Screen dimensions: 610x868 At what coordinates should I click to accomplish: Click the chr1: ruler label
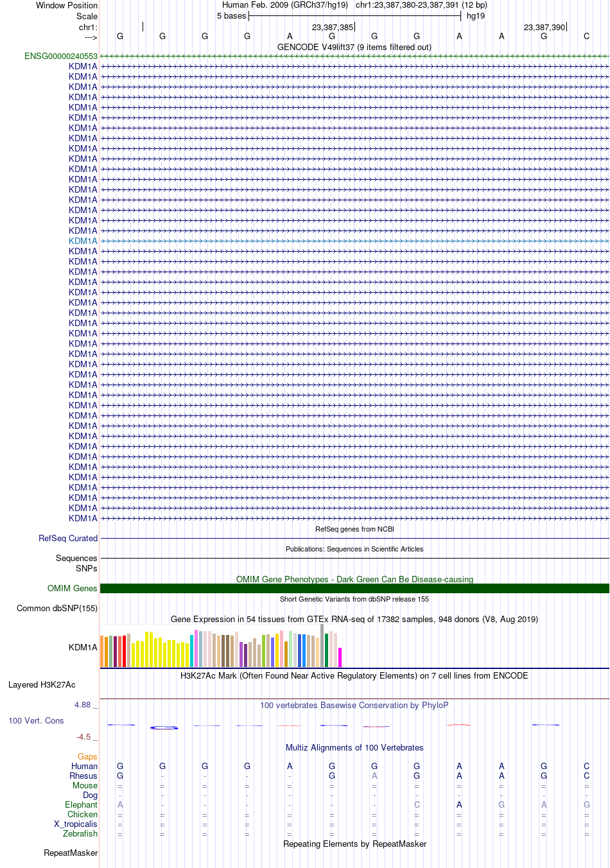tap(89, 28)
